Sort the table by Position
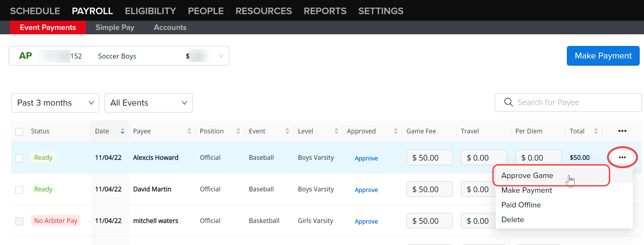This screenshot has height=245, width=644. pyautogui.click(x=238, y=131)
